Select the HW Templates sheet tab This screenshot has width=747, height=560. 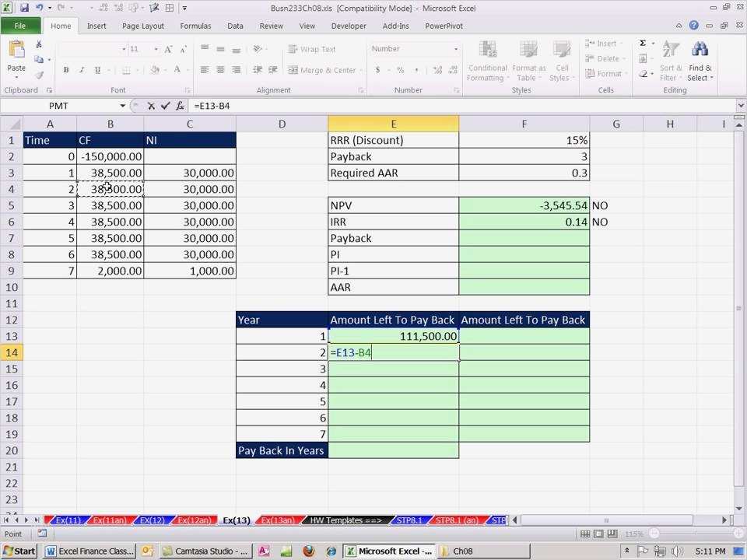(x=345, y=520)
